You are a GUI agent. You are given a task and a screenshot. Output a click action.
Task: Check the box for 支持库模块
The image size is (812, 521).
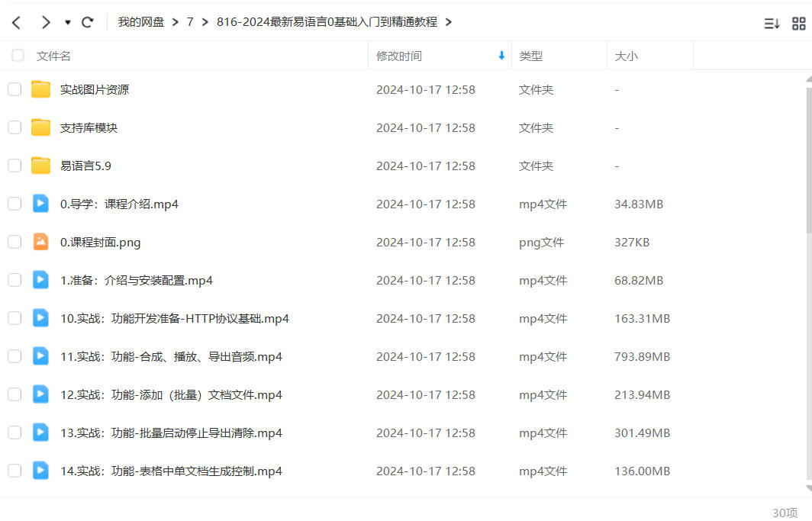[14, 127]
